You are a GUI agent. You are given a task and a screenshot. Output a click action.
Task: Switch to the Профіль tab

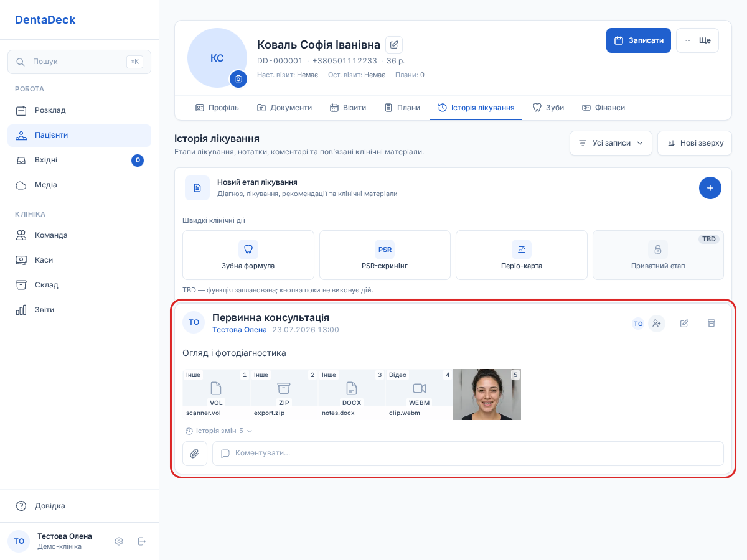(217, 108)
